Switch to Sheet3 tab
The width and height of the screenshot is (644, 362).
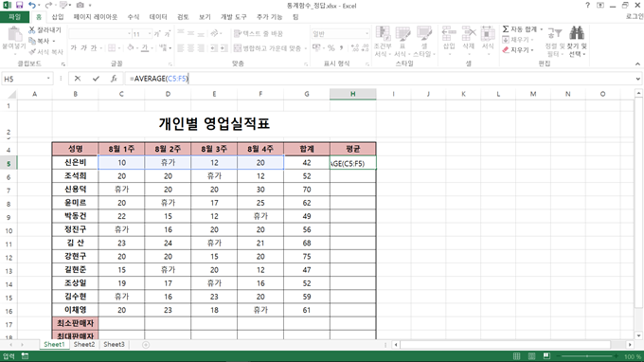point(114,344)
